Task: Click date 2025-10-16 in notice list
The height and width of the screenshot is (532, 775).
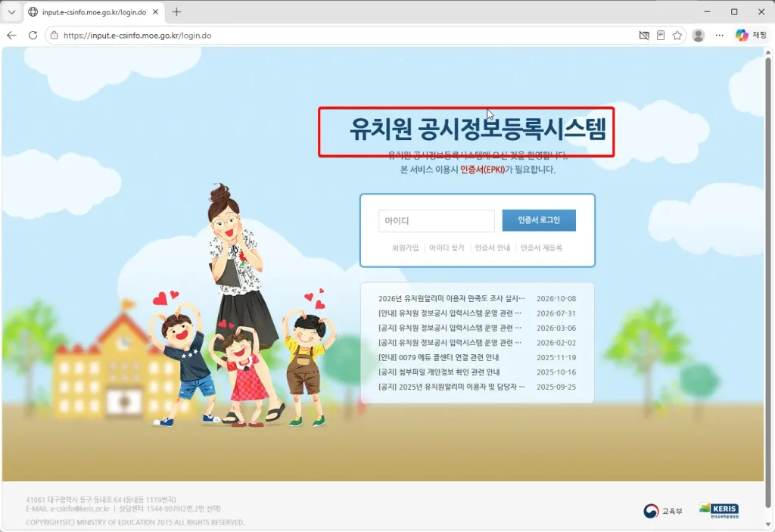Action: [556, 372]
